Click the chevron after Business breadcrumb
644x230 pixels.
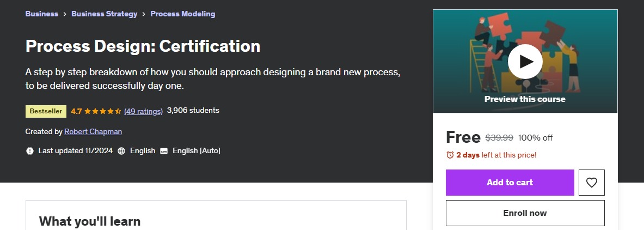65,14
